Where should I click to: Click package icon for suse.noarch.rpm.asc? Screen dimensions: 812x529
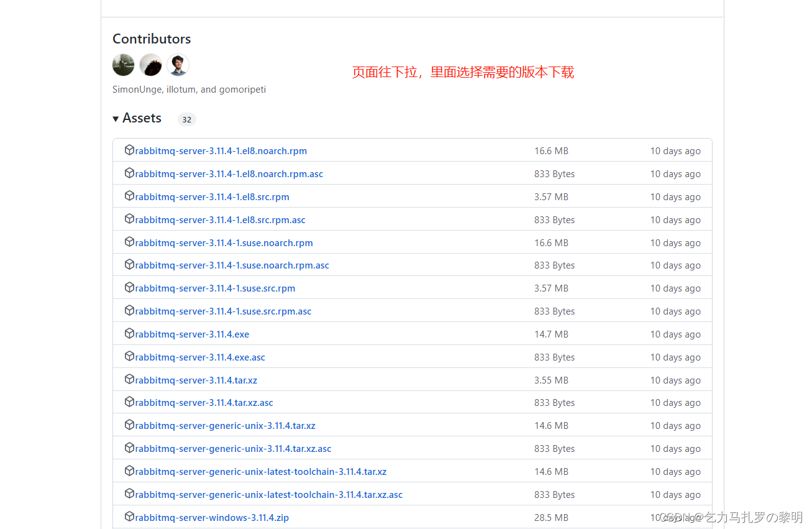point(129,264)
